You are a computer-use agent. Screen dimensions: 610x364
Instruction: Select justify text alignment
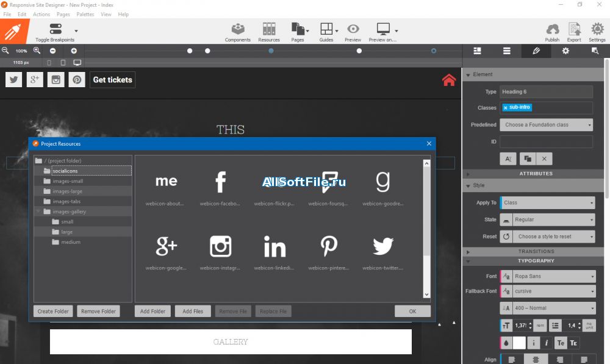pos(584,360)
